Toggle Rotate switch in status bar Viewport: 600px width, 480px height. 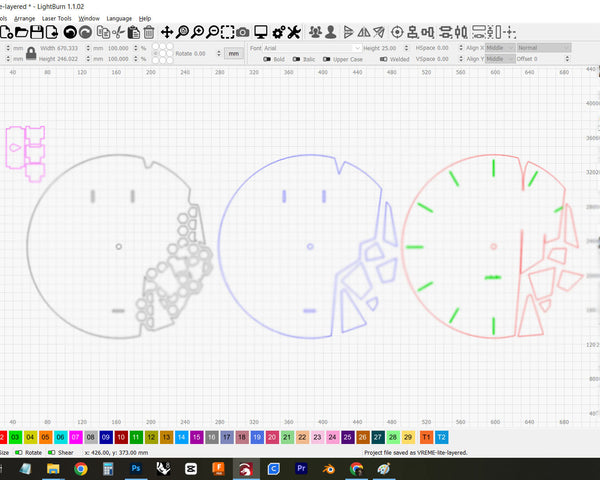(x=18, y=452)
